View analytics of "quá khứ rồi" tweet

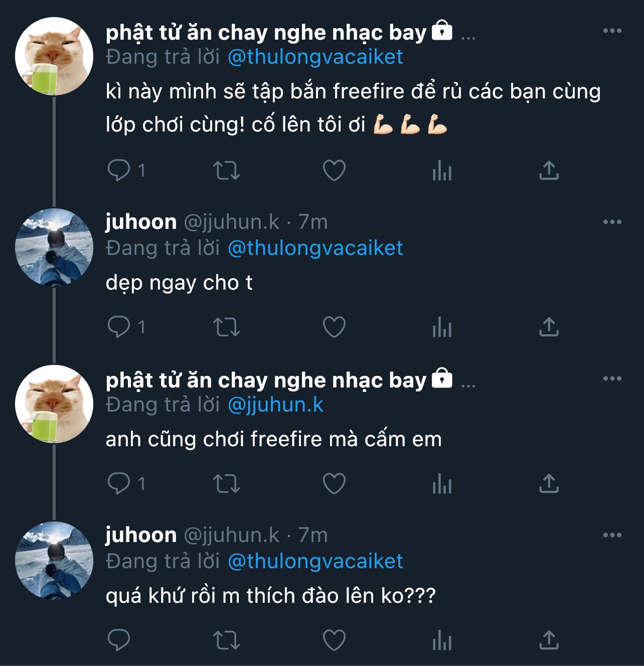pos(442,640)
